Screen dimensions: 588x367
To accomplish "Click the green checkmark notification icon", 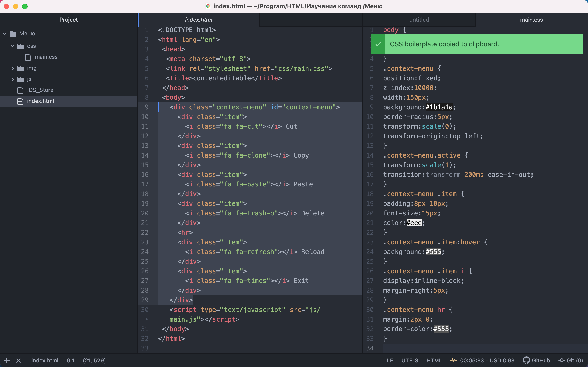I will tap(378, 44).
